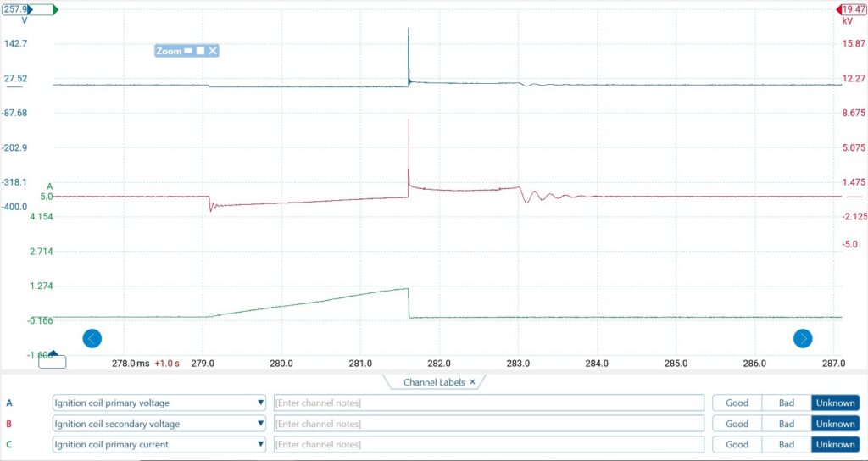Mark channel C as Good
The image size is (868, 461).
[x=737, y=444]
